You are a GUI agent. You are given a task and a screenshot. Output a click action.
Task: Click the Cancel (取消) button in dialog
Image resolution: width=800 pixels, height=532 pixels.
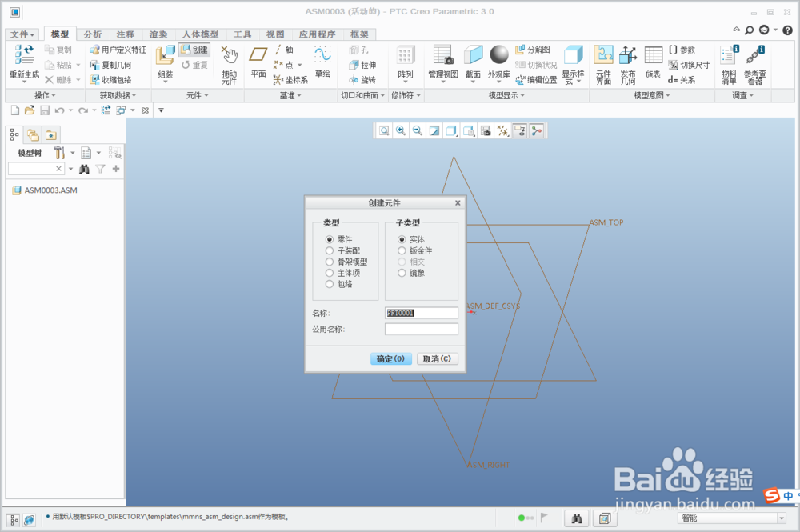click(437, 358)
